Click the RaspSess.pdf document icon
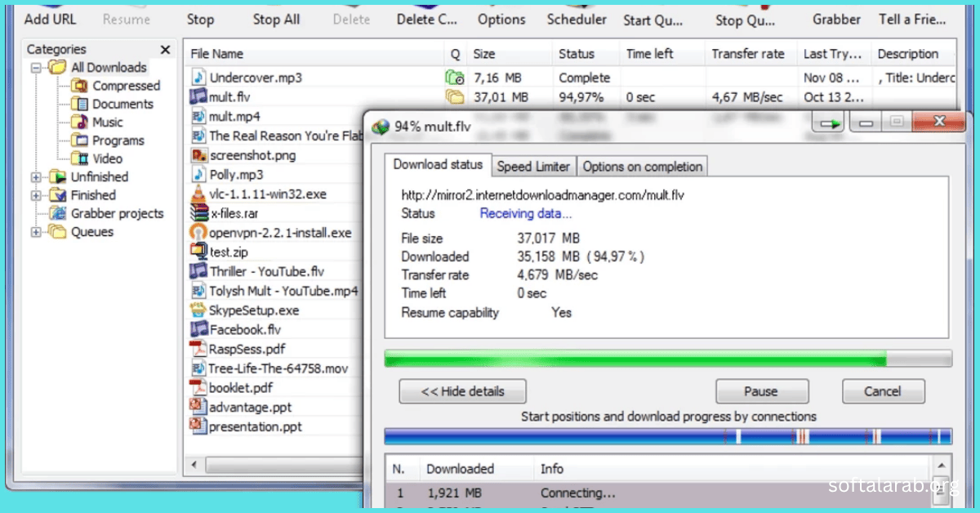This screenshot has height=513, width=980. tap(198, 349)
